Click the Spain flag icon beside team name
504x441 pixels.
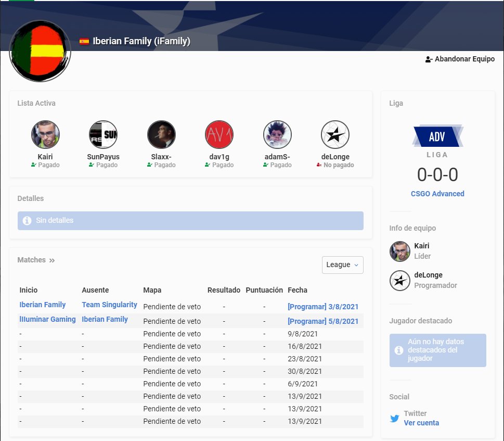click(x=84, y=41)
